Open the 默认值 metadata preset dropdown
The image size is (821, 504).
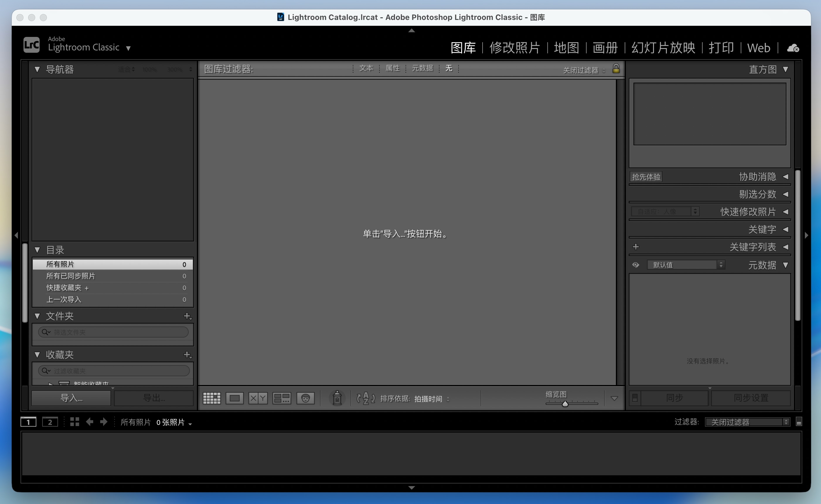pos(686,265)
